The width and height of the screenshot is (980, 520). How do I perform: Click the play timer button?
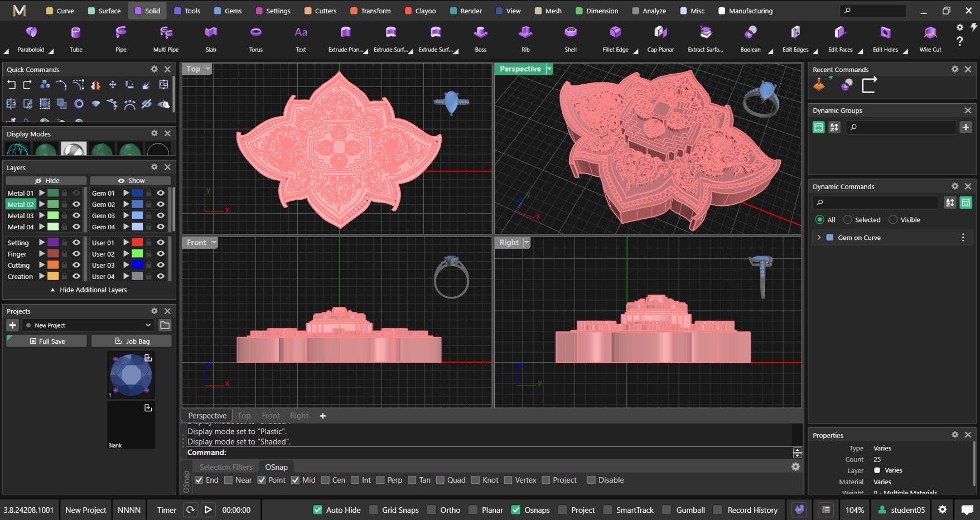208,509
